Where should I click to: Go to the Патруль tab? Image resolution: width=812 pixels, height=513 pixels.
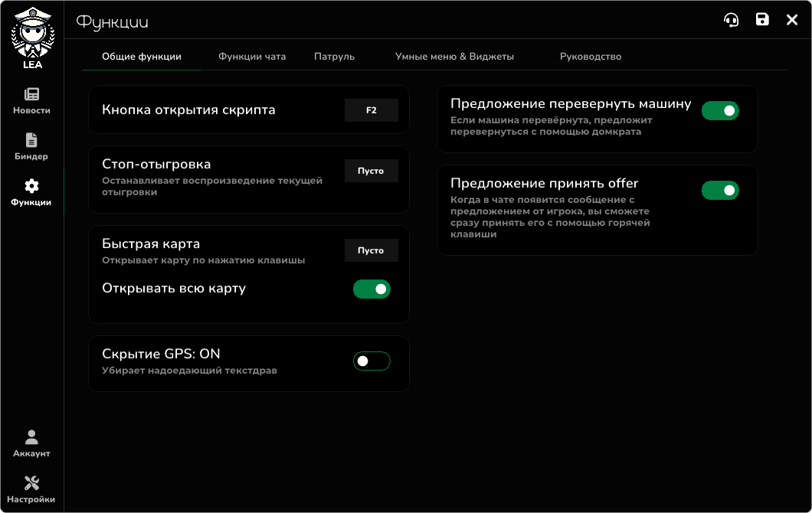335,57
